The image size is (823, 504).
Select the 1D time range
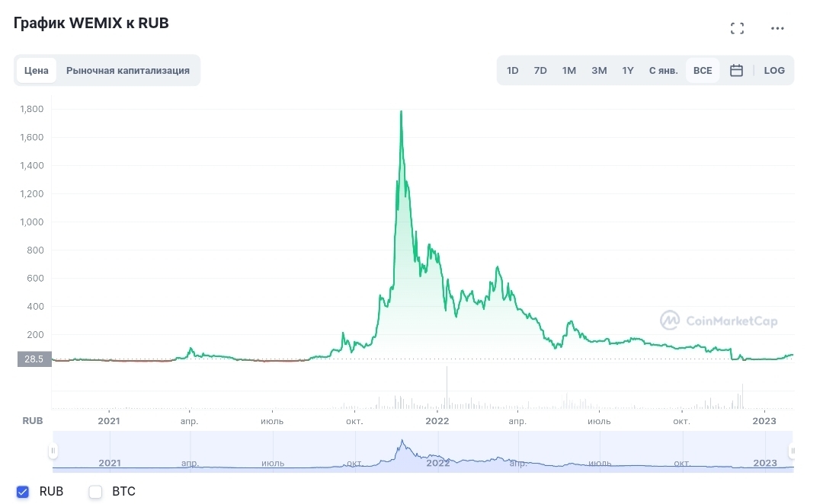tap(513, 70)
